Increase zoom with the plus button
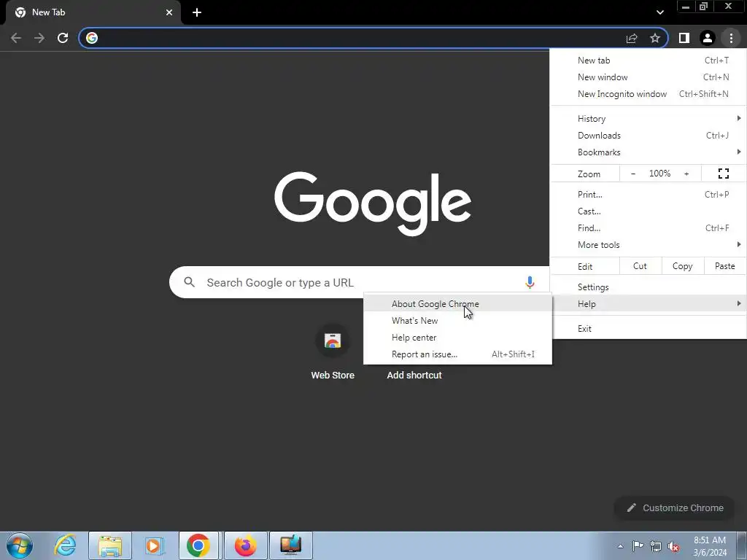The width and height of the screenshot is (747, 560). [686, 174]
